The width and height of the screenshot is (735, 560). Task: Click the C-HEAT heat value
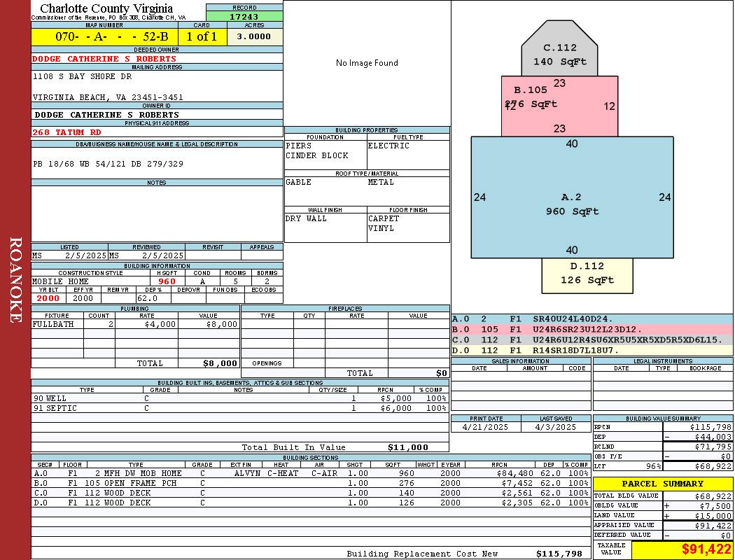tap(283, 473)
